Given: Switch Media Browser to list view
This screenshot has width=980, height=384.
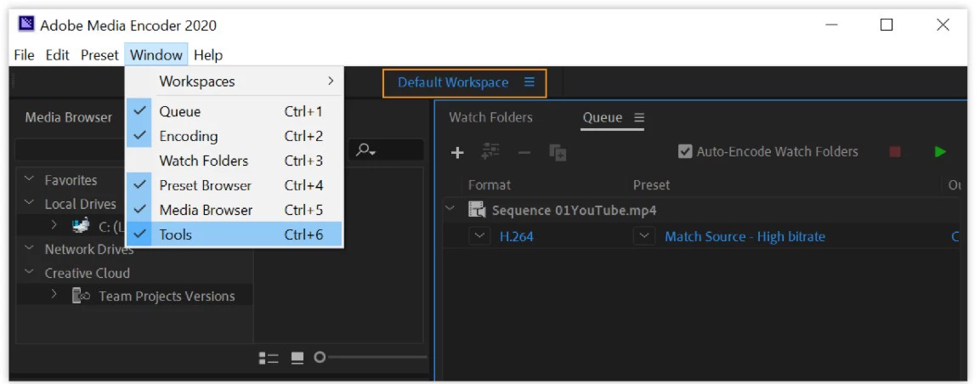Looking at the screenshot, I should pyautogui.click(x=269, y=358).
